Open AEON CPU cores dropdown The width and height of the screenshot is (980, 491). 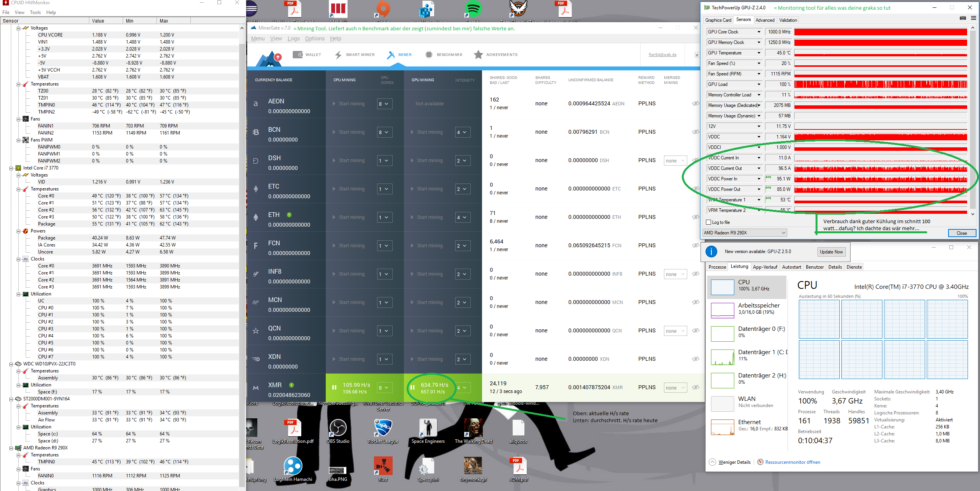pos(384,104)
